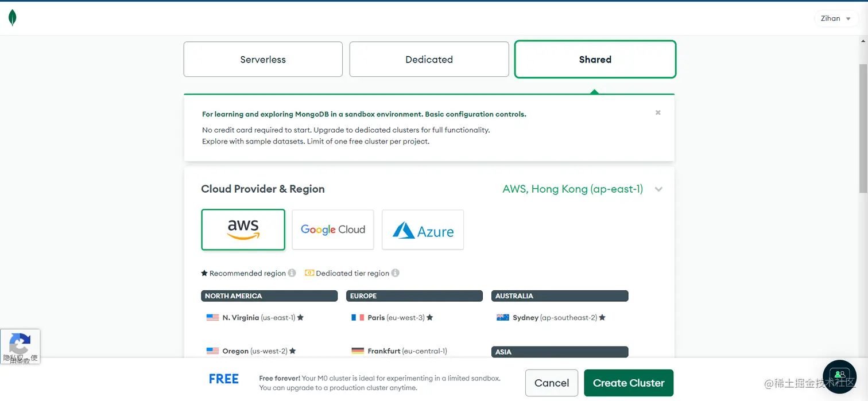Viewport: 868px width, 401px height.
Task: Click the Create Cluster button
Action: pos(629,383)
